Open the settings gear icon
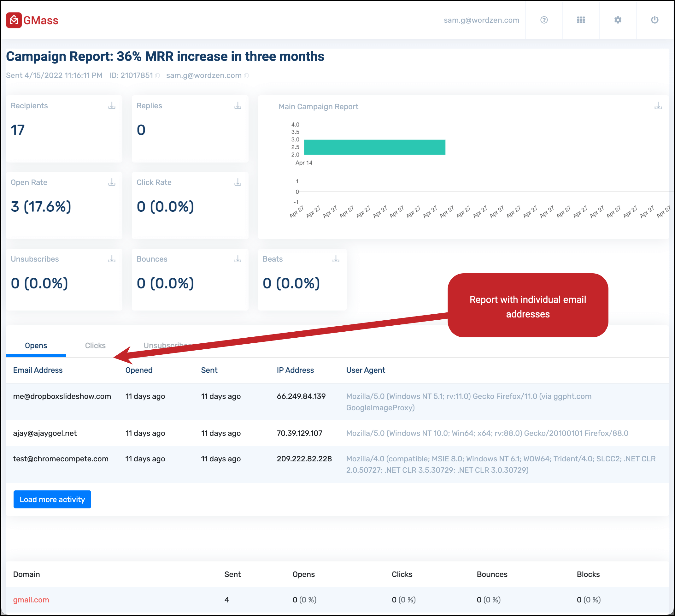675x616 pixels. coord(618,20)
